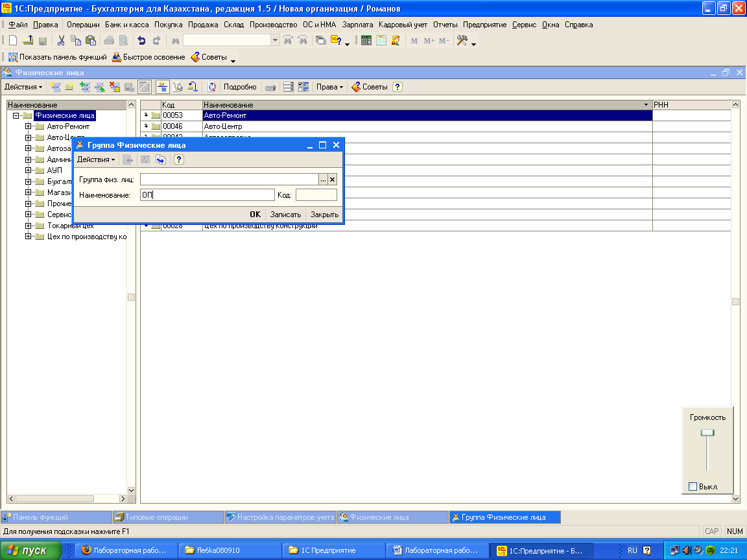Click the help icon in Группа dialog toolbar
747x560 pixels.
coord(179,159)
